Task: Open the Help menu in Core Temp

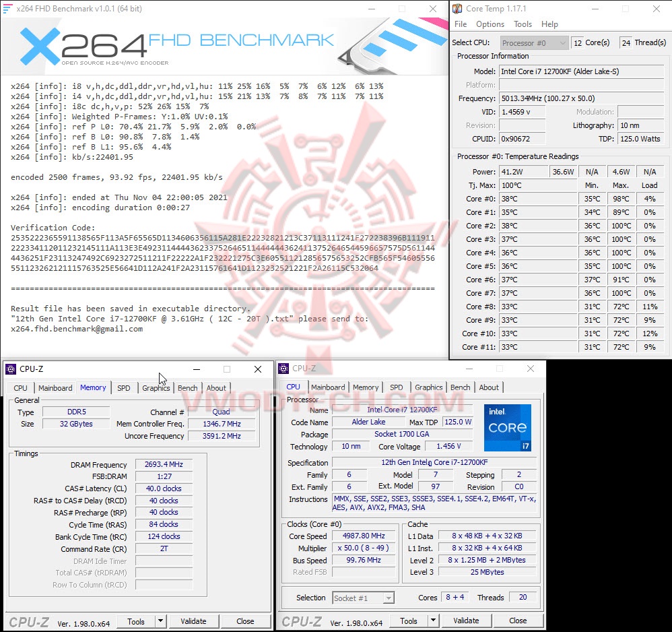Action: coord(550,24)
